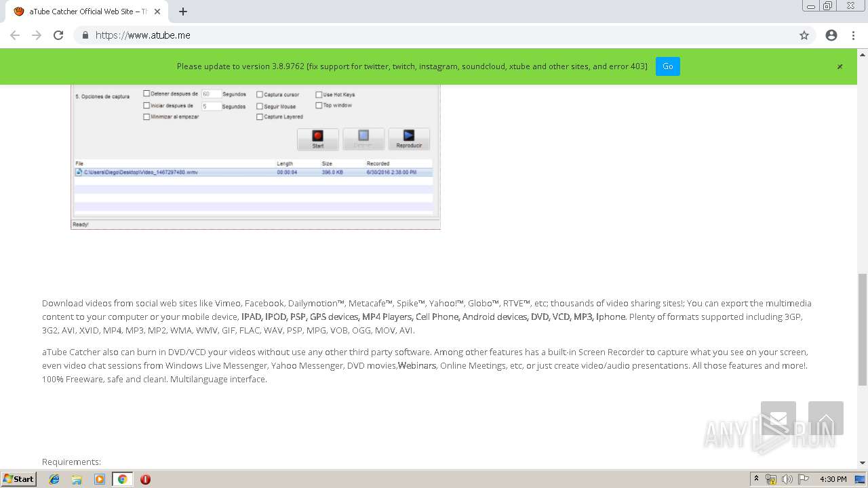The width and height of the screenshot is (868, 488).
Task: Click the Action Center flag tray icon
Action: (804, 479)
